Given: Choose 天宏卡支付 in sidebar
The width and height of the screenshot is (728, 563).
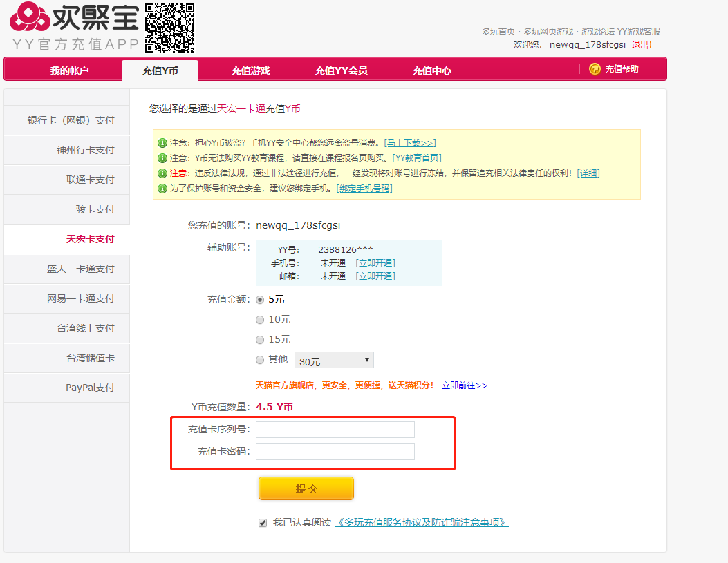Looking at the screenshot, I should coord(67,239).
